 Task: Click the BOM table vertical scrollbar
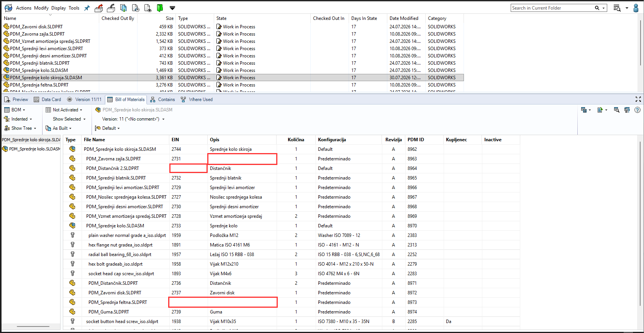pos(640,224)
